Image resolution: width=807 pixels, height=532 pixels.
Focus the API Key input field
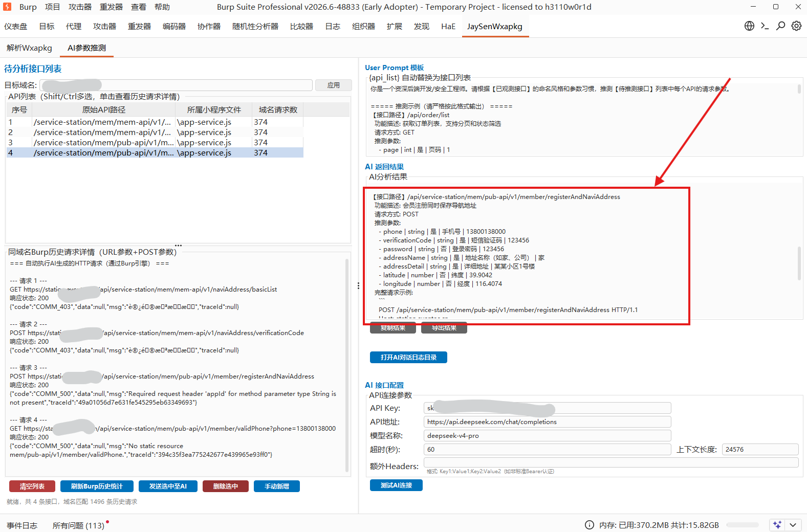547,408
